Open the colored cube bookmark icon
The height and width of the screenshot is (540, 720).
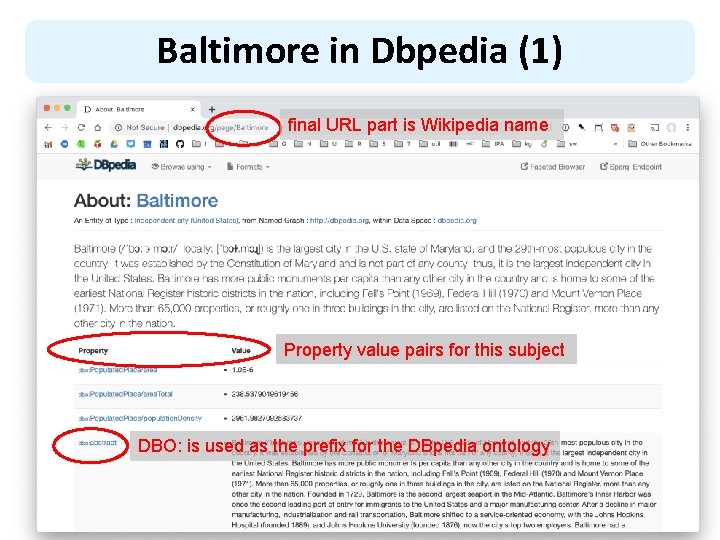coord(97,144)
